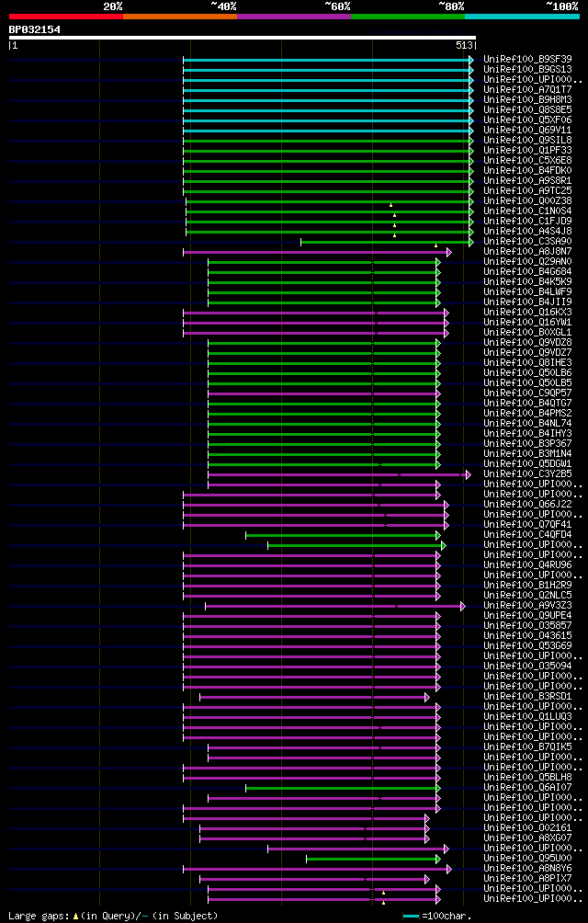Click the purple ~60% legend color bar
Screen dimensions: 588x923
point(294,17)
